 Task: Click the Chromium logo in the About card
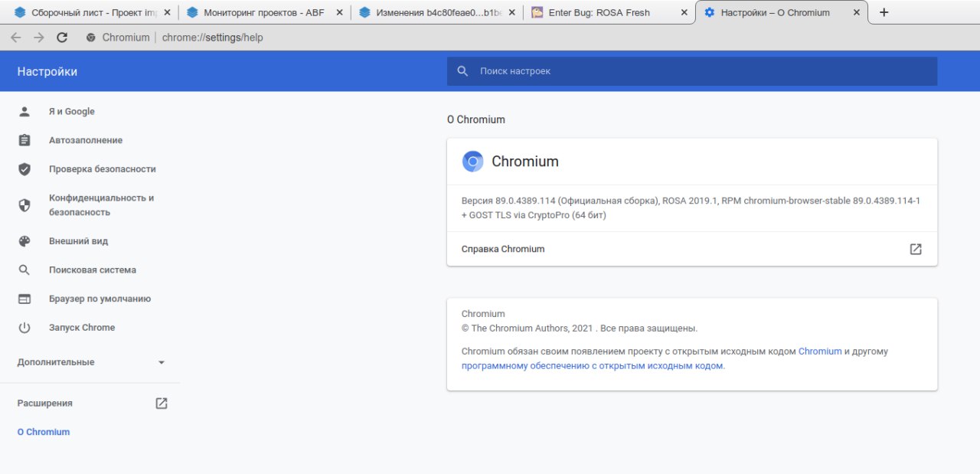[473, 162]
